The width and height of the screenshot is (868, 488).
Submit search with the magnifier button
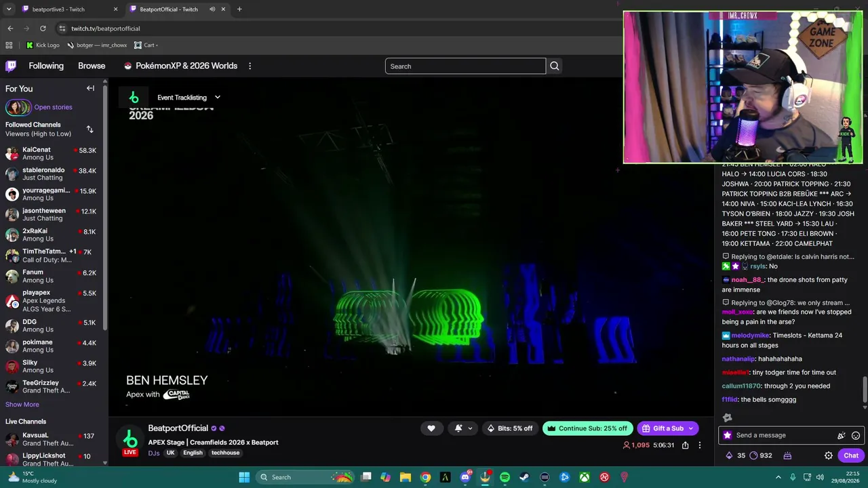pyautogui.click(x=555, y=66)
